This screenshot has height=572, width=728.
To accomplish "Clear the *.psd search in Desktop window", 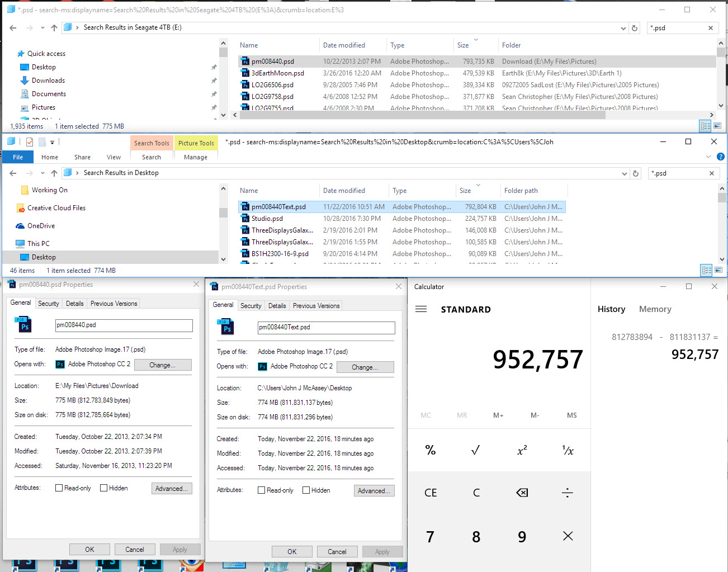I will coord(711,173).
